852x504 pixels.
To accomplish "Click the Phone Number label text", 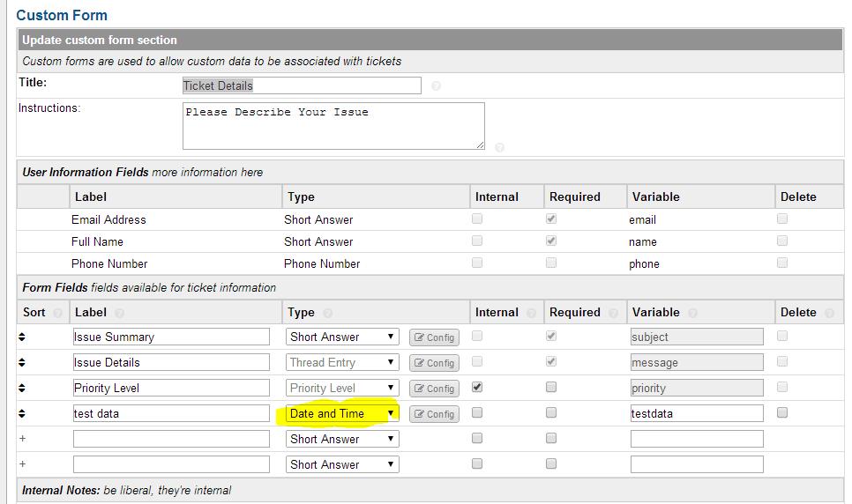I will [109, 264].
